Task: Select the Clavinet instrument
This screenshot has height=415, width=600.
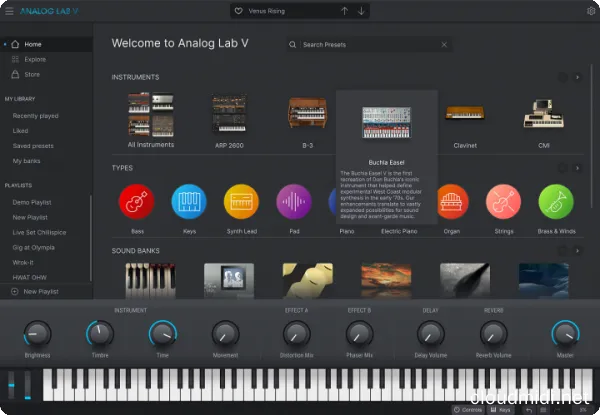Action: 465,113
